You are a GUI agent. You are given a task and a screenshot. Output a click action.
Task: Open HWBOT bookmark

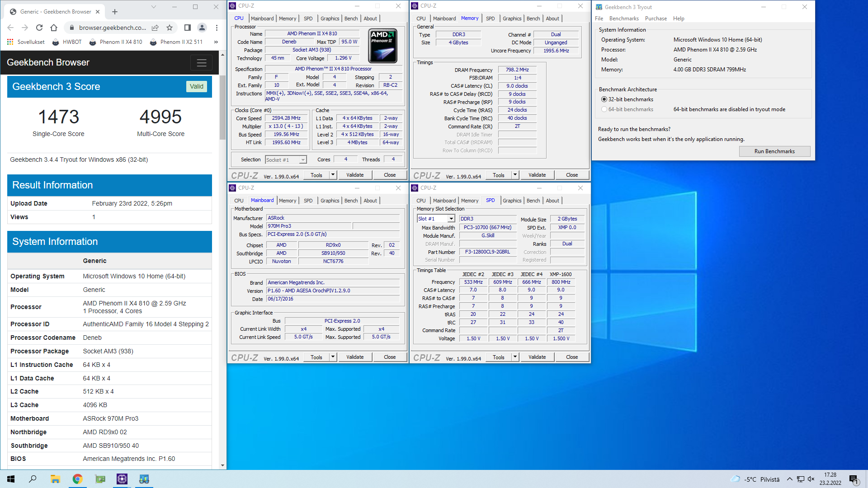coord(67,42)
